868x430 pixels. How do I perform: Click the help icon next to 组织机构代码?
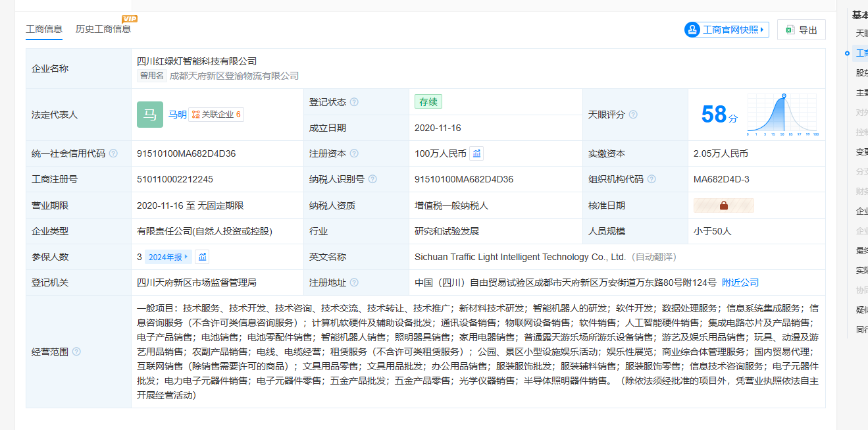651,179
